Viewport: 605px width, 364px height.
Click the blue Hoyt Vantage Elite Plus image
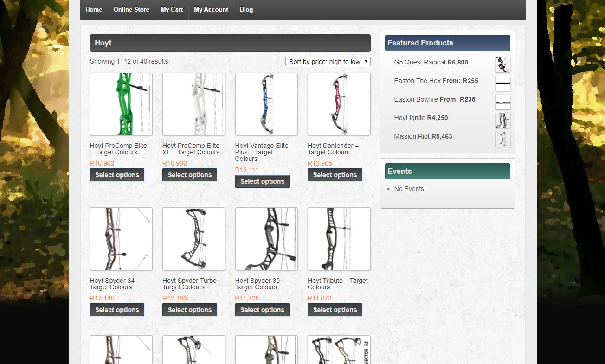click(x=266, y=104)
